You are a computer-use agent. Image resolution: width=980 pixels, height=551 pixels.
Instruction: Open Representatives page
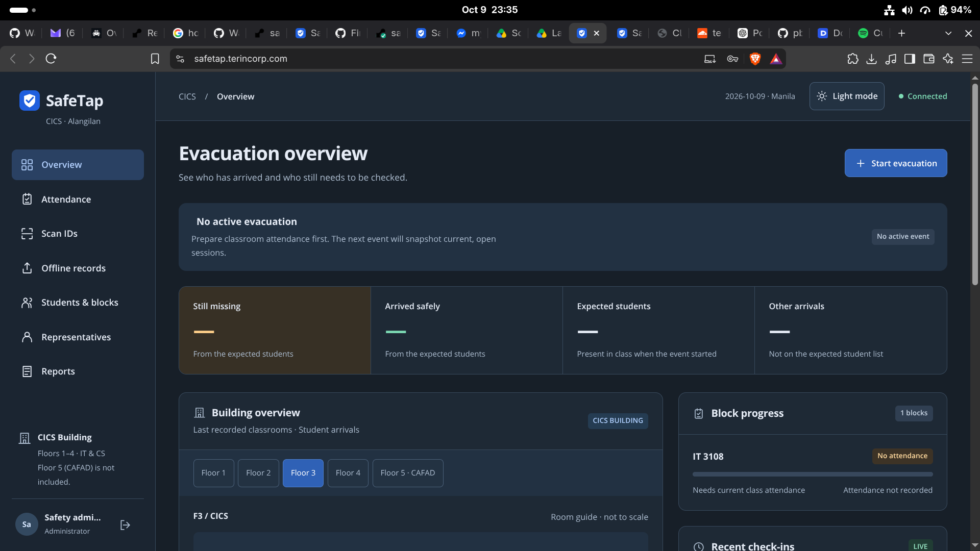(78, 337)
